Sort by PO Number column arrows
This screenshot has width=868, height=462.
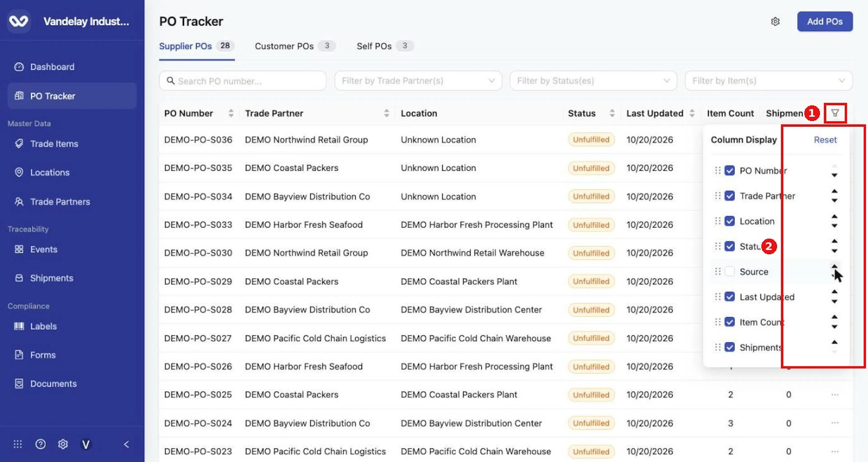coord(231,113)
